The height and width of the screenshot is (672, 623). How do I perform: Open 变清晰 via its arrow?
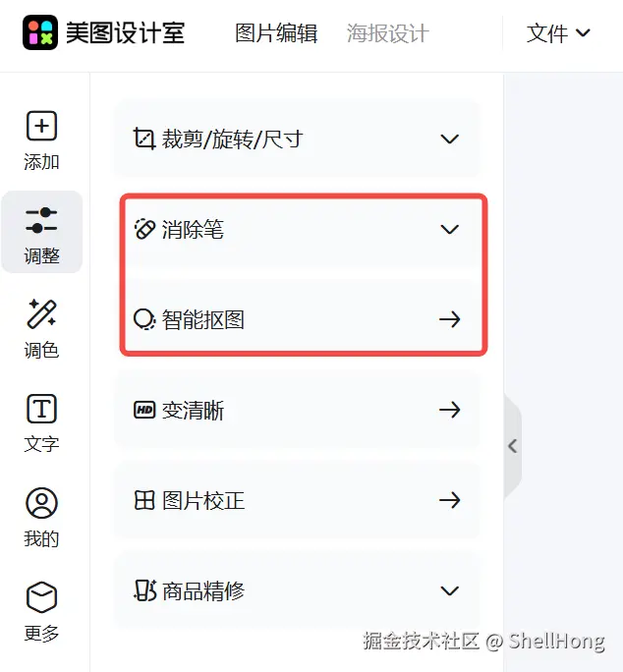click(450, 410)
